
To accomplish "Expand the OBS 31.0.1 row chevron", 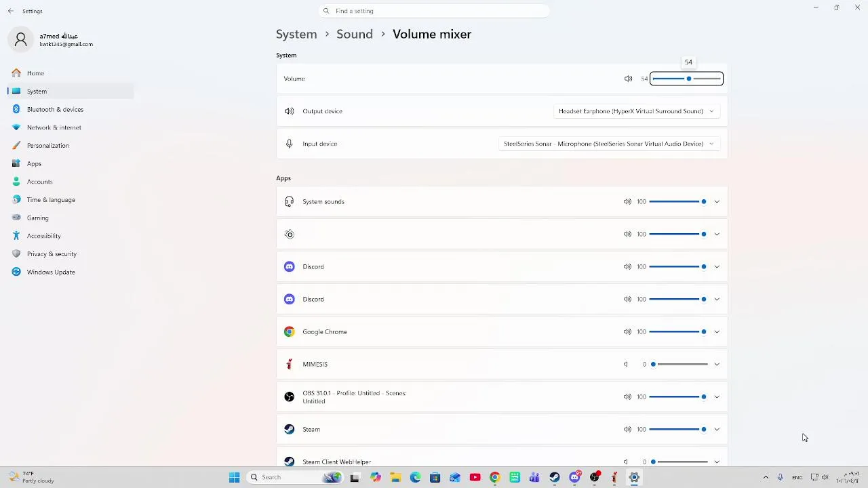I will click(x=717, y=396).
